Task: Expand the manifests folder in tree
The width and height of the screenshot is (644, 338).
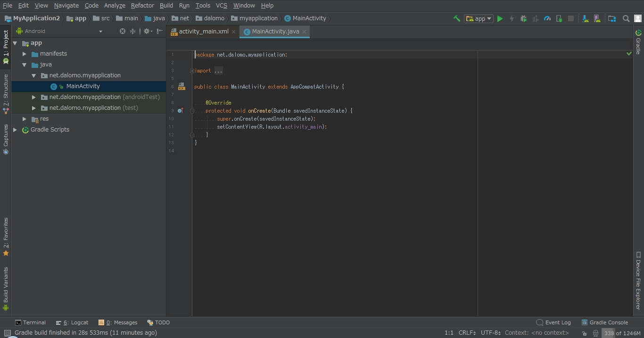Action: pos(25,54)
